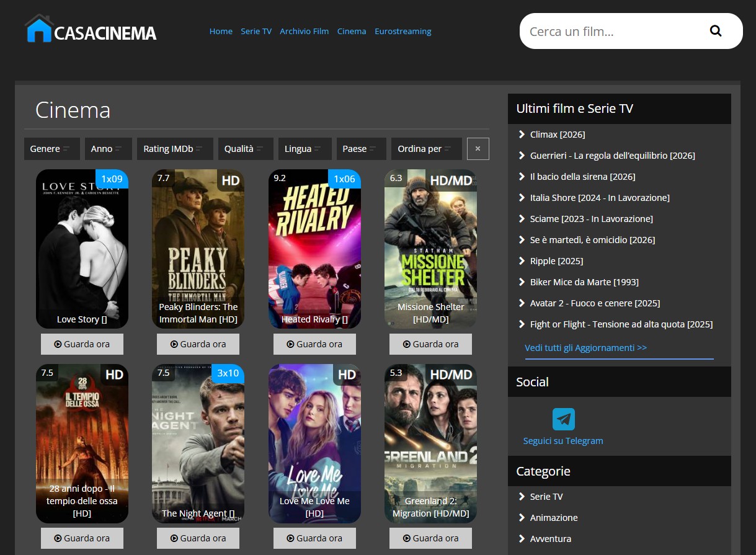Go to Serie TV in the top menu
The width and height of the screenshot is (756, 555).
pyautogui.click(x=256, y=31)
